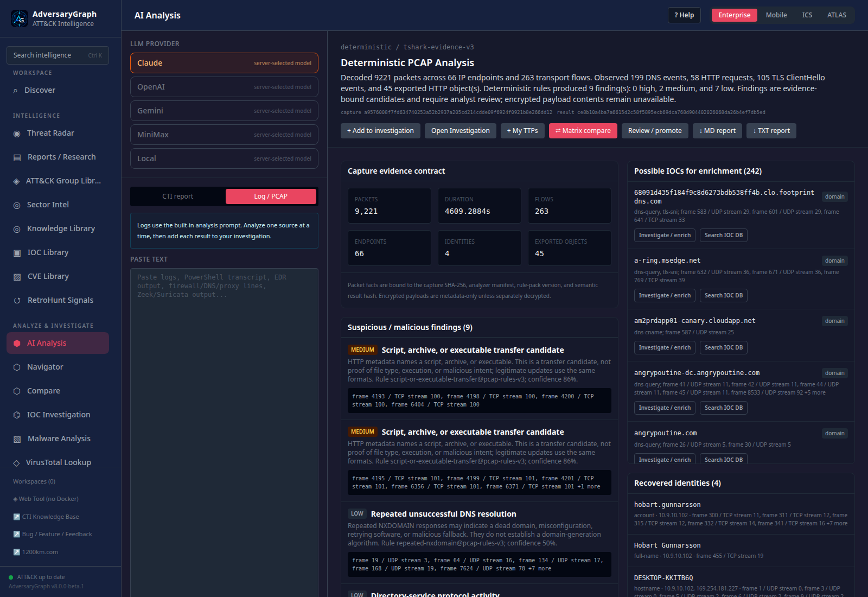Select Gemini as the LLM provider
The image size is (868, 597).
coord(224,111)
